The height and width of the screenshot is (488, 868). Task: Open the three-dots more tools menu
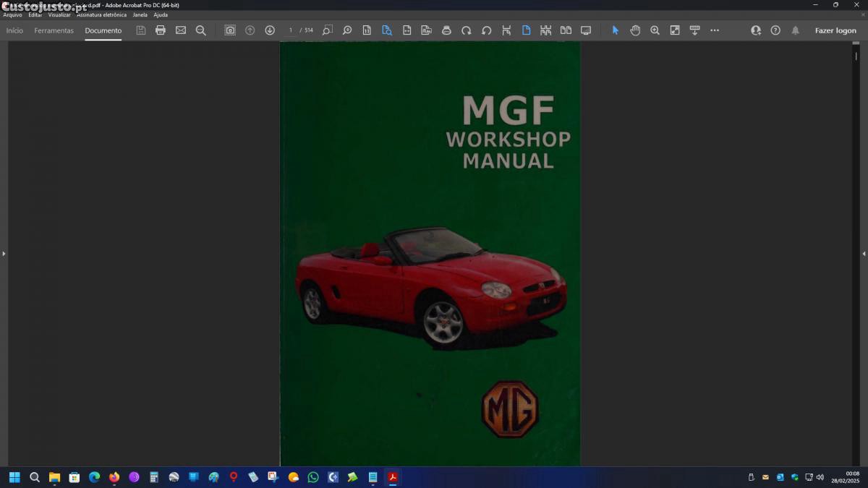point(715,30)
